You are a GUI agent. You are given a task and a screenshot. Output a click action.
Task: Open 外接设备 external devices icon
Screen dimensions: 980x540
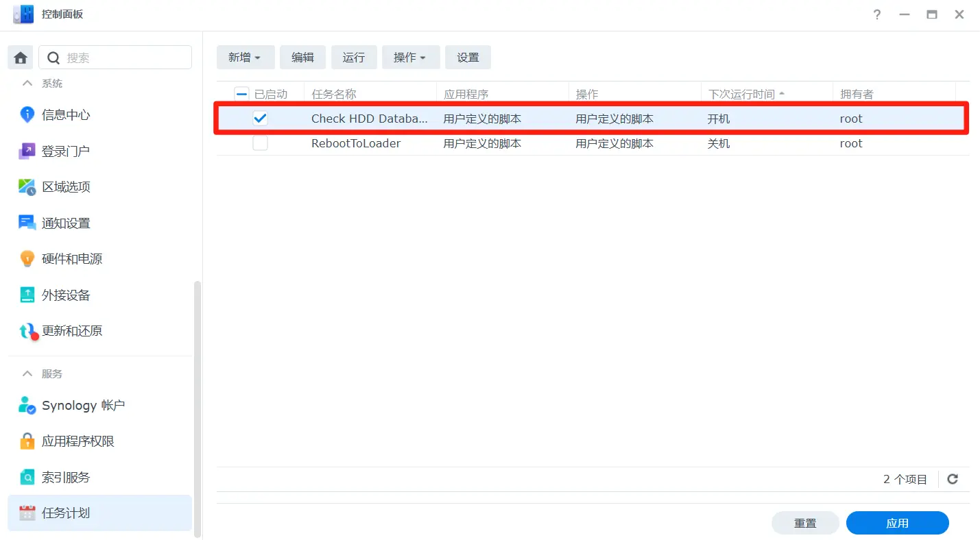pyautogui.click(x=27, y=295)
